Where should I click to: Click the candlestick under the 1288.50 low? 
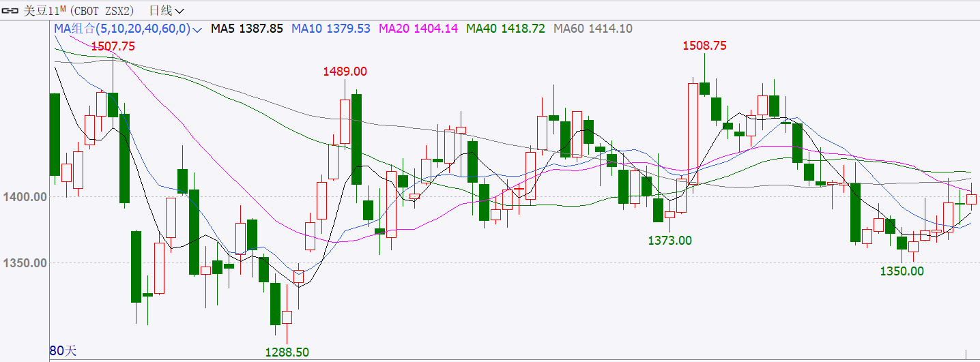click(x=287, y=318)
